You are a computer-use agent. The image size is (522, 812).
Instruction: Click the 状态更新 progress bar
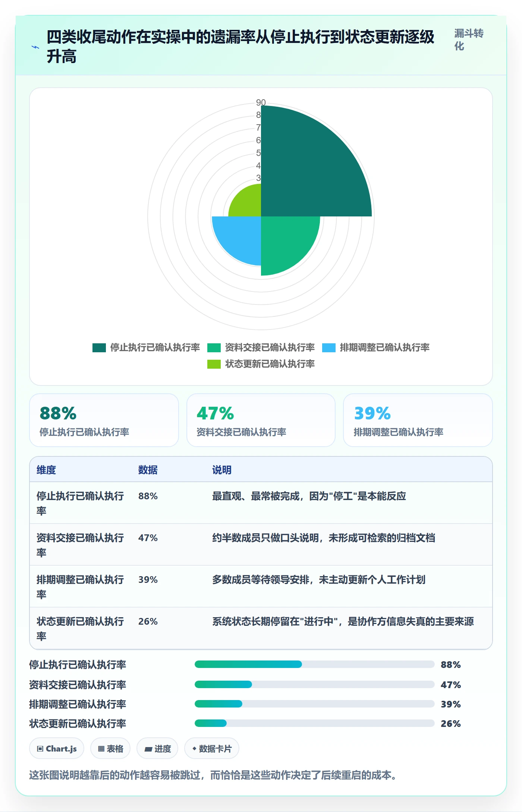[314, 723]
